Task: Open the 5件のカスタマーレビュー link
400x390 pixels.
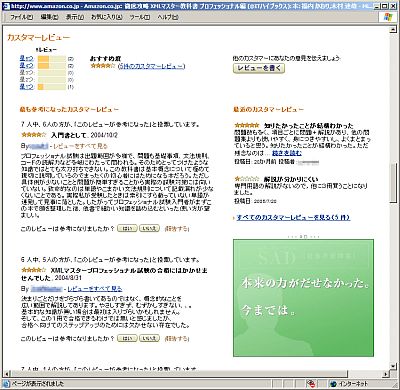Action: (x=151, y=66)
